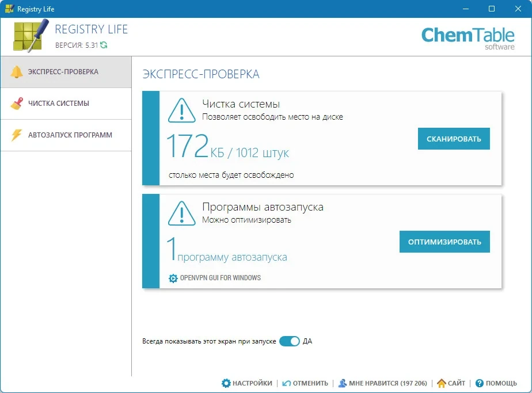Maximize the Registry Life window
Viewport: 532px width, 393px height.
click(492, 9)
